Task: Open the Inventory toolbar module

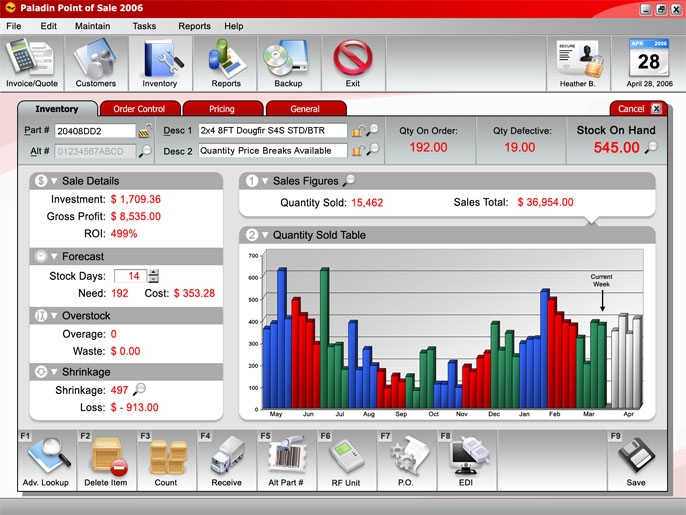Action: 160,63
